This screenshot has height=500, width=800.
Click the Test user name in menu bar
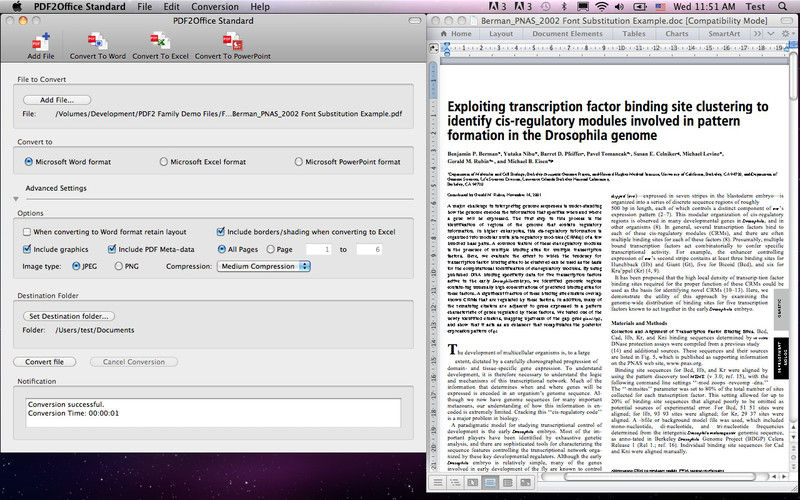click(755, 7)
